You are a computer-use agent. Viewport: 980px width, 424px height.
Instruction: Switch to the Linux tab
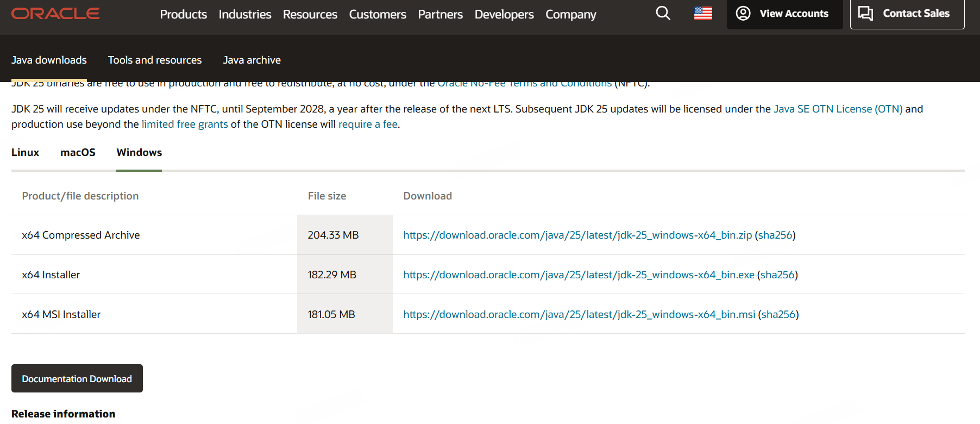point(25,152)
